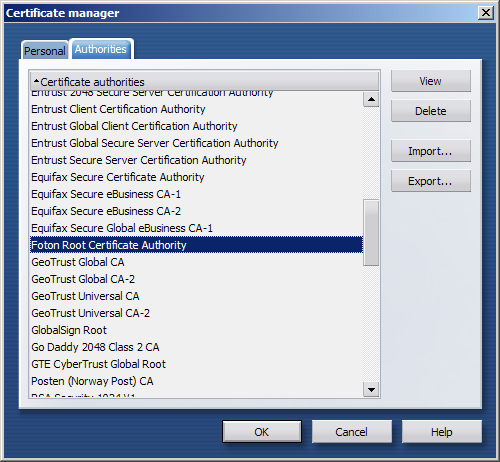Select the Authorities tab
The image size is (500, 462).
click(101, 49)
